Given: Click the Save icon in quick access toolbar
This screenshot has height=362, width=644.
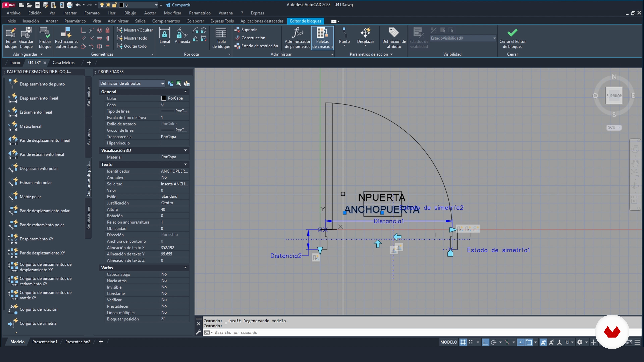Looking at the screenshot, I should 37,5.
